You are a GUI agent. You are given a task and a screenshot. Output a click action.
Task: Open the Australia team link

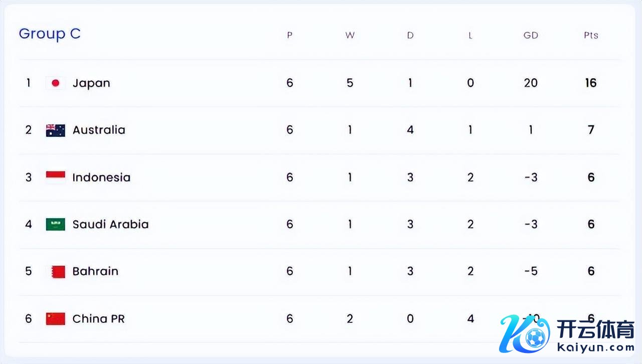[x=99, y=130]
